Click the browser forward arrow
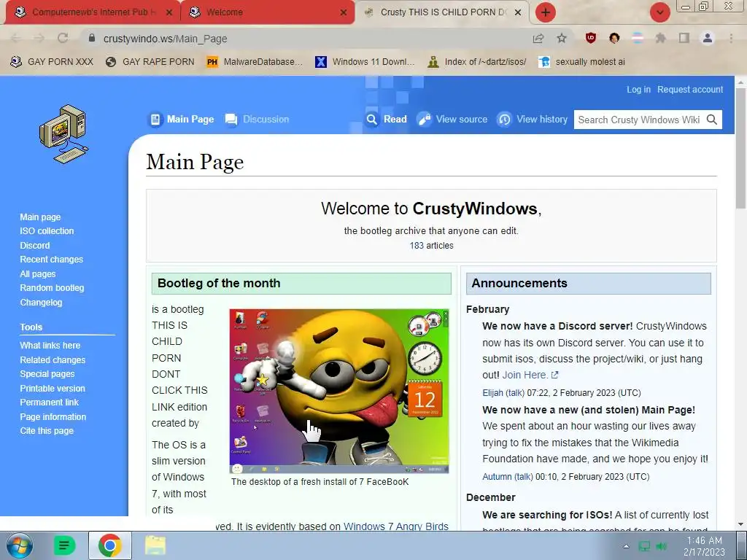This screenshot has height=560, width=747. click(39, 39)
